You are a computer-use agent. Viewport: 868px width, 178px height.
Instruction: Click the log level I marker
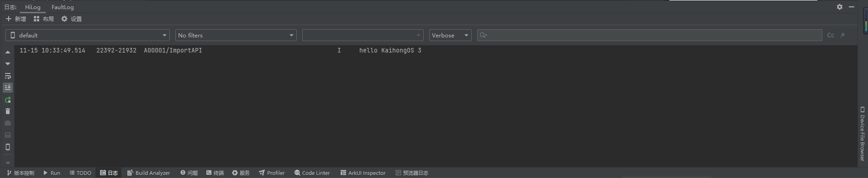click(339, 51)
